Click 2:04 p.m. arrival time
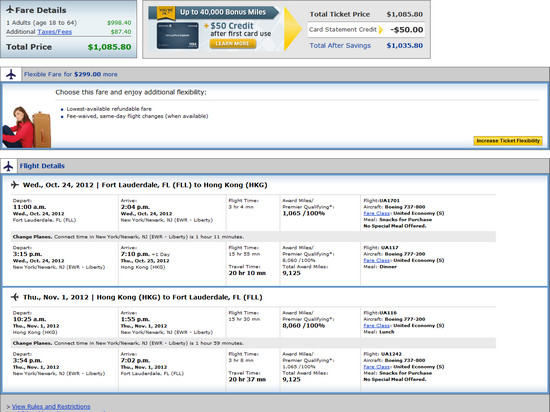The image size is (550, 412). [135, 207]
